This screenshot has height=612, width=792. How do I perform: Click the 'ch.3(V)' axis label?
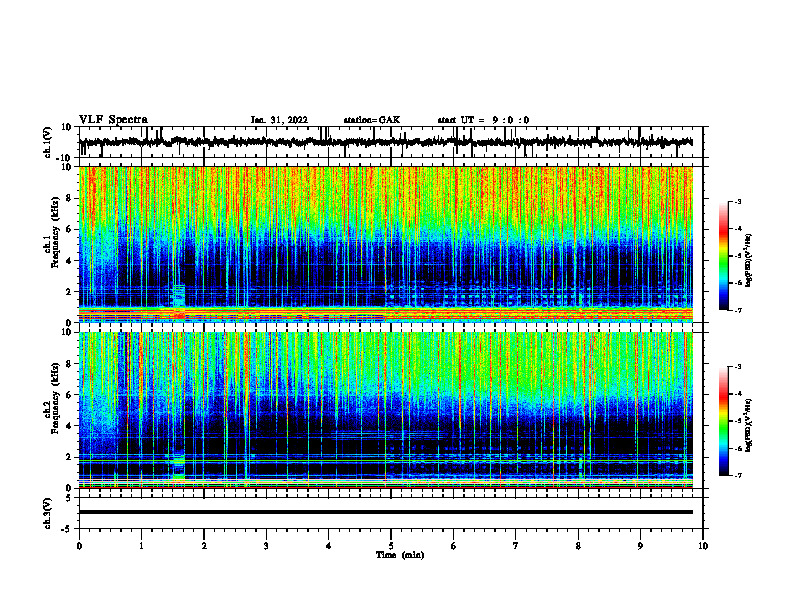coord(48,513)
